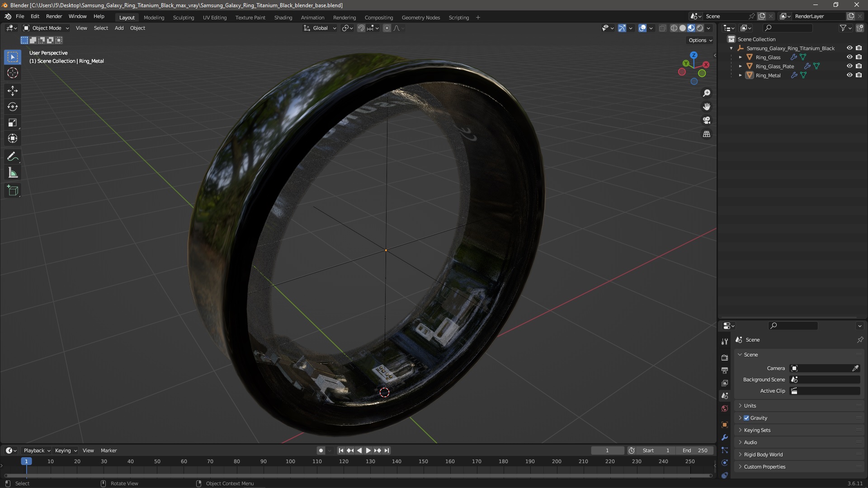Toggle the Gravity checkbox

(746, 418)
